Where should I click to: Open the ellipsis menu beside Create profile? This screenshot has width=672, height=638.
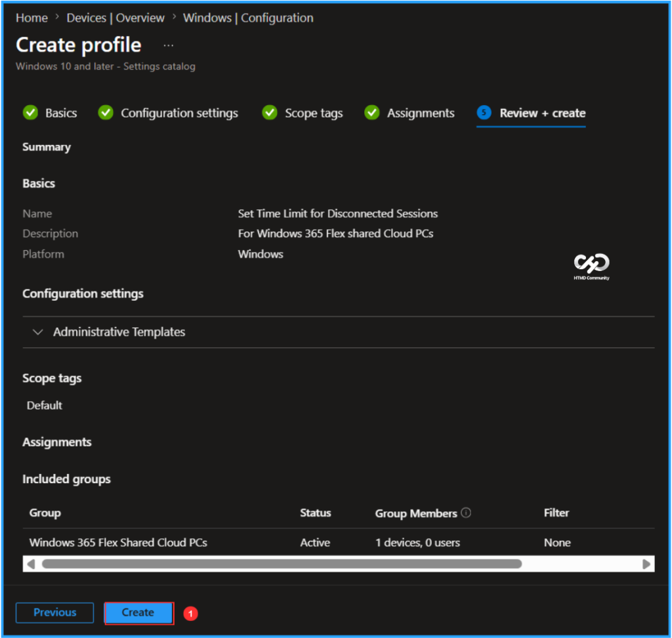[169, 45]
